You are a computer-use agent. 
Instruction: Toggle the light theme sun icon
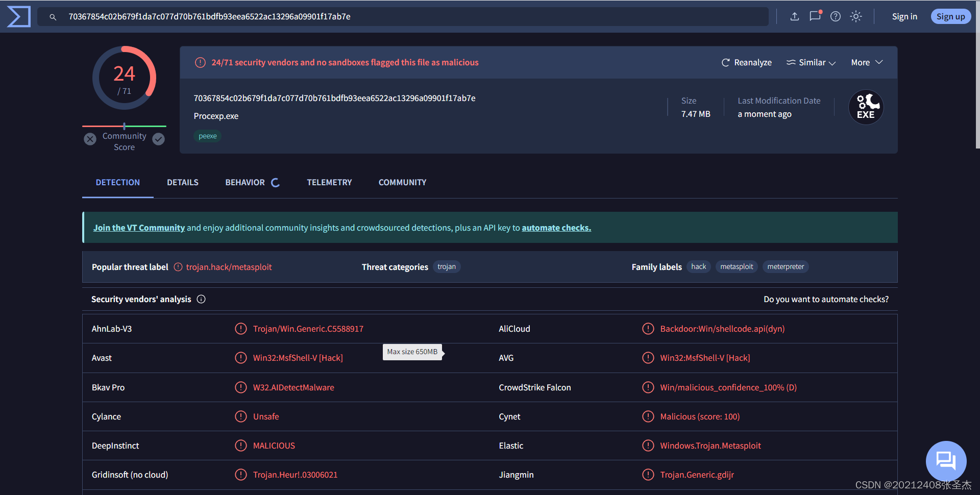(x=856, y=16)
